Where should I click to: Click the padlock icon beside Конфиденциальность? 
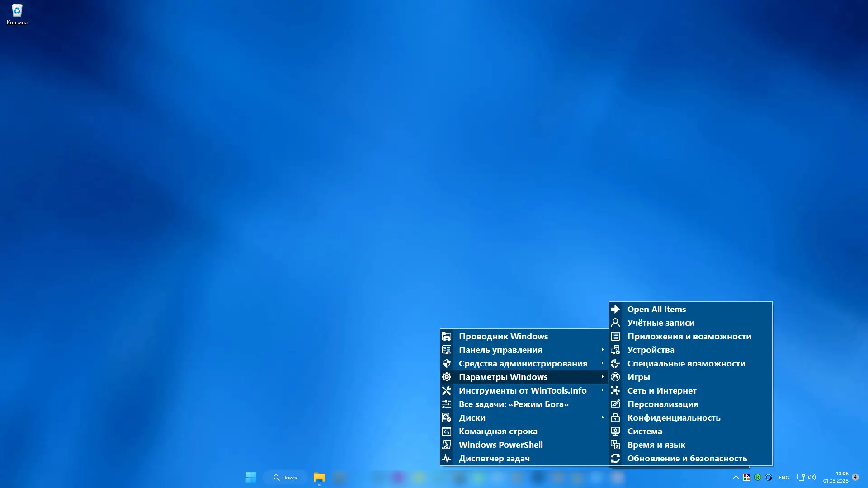point(615,418)
